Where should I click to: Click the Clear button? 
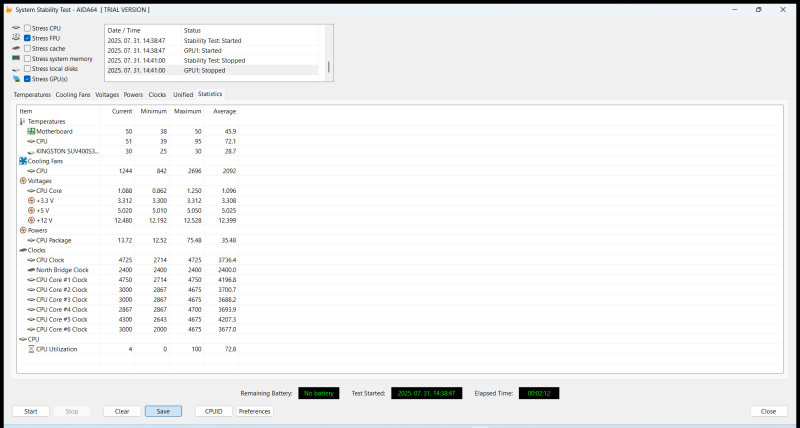point(122,411)
